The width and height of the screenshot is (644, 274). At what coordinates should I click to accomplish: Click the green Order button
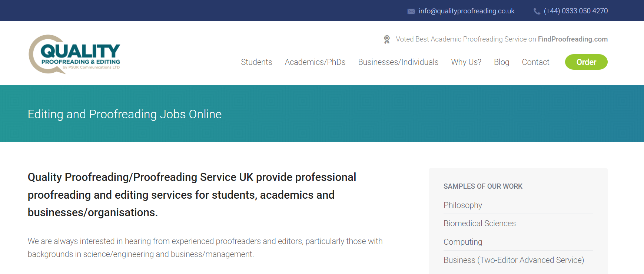[x=586, y=62]
